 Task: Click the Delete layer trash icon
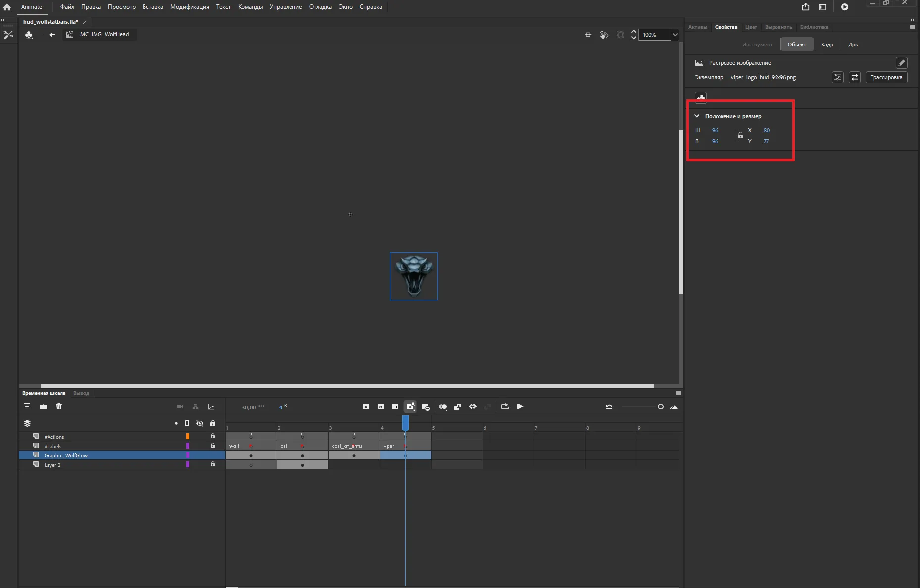[59, 407]
